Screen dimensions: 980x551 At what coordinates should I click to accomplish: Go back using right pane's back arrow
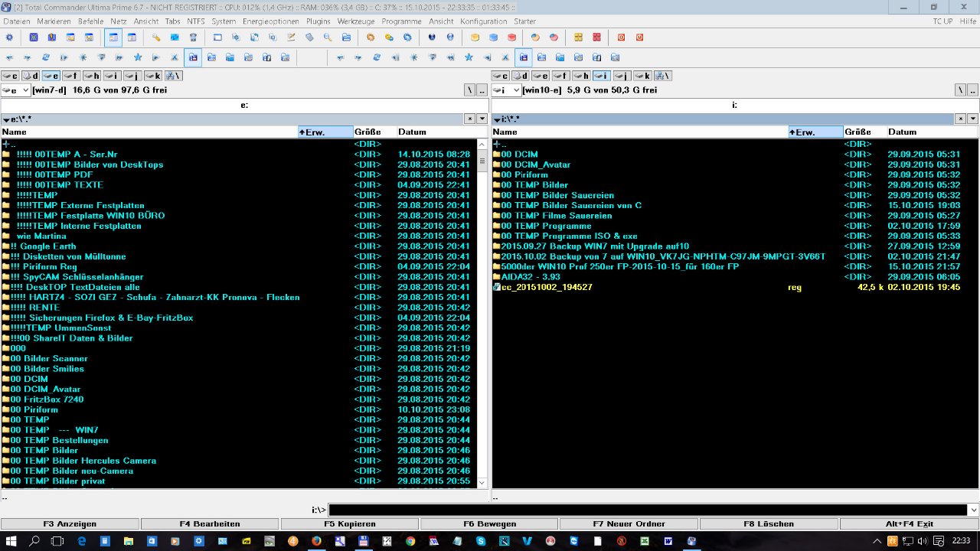click(340, 57)
